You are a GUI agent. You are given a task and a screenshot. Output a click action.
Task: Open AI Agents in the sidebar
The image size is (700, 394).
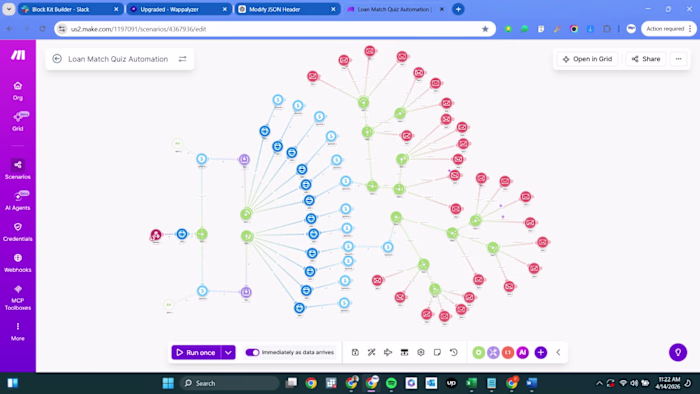point(17,200)
